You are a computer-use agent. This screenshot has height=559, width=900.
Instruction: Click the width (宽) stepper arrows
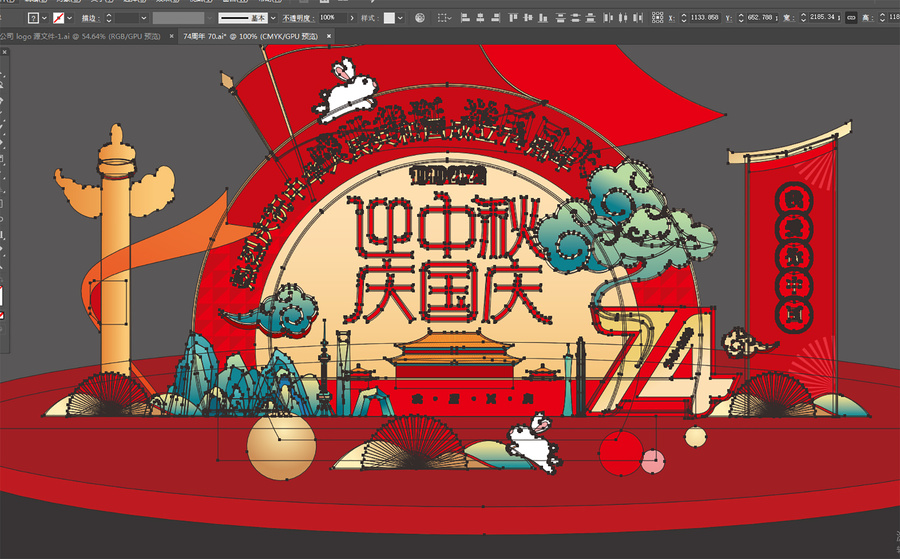(x=803, y=18)
